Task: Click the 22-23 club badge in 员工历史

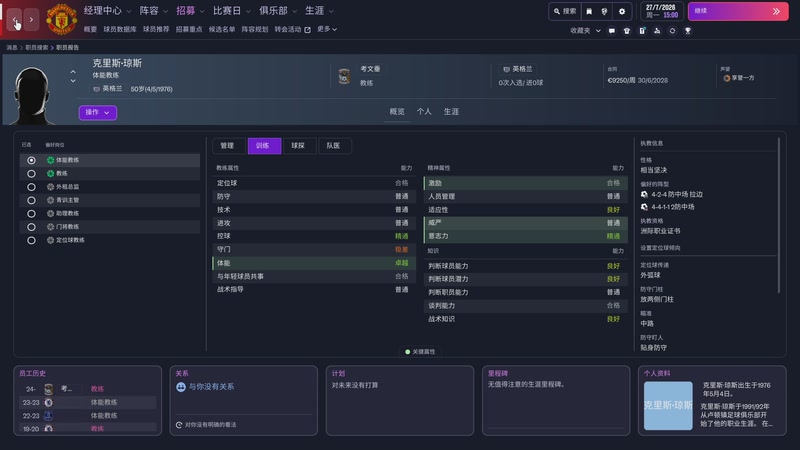Action: coord(48,416)
